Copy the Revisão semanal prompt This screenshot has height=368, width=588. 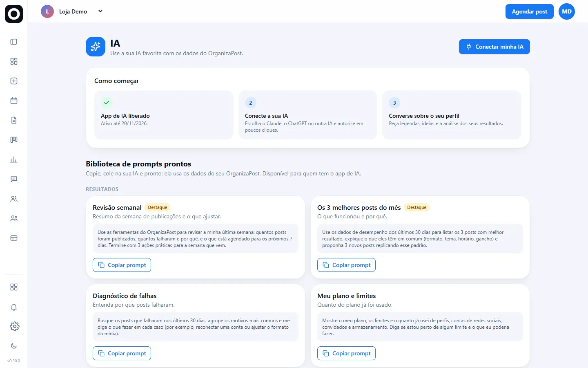[x=122, y=265]
